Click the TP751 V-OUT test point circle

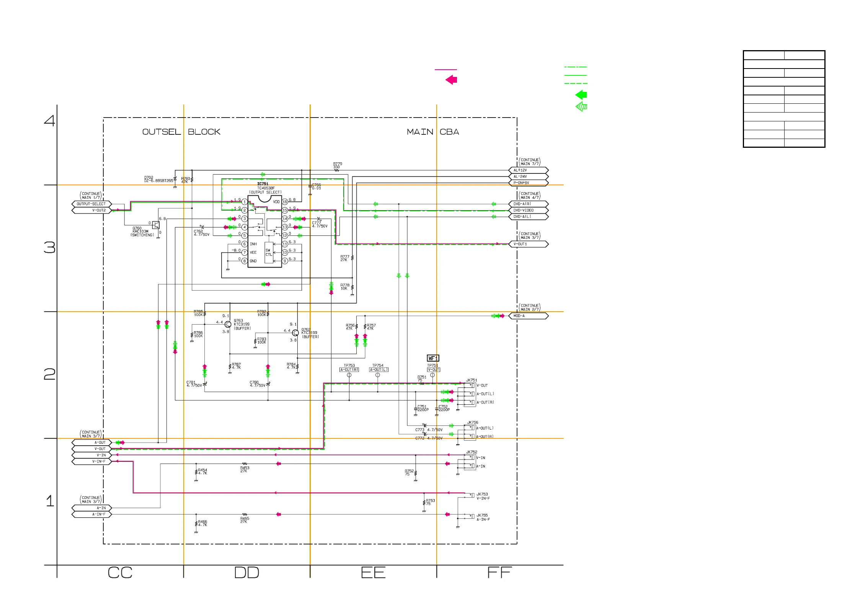[x=432, y=375]
